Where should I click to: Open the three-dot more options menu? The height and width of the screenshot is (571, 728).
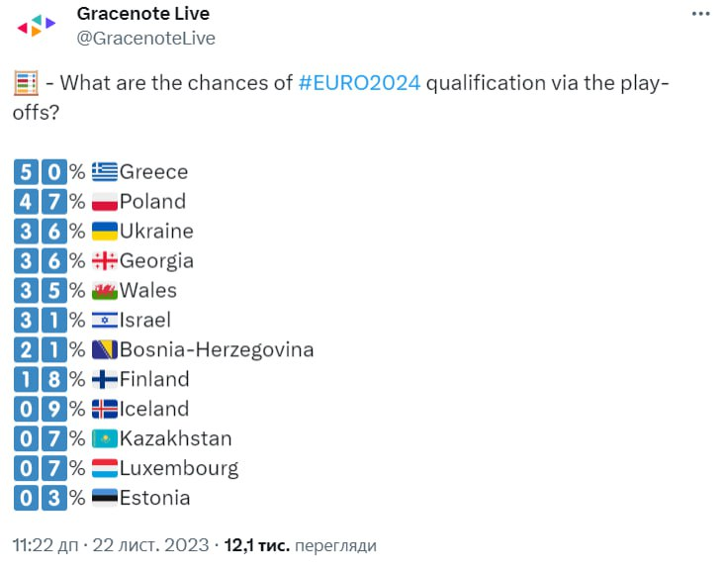pos(700,15)
